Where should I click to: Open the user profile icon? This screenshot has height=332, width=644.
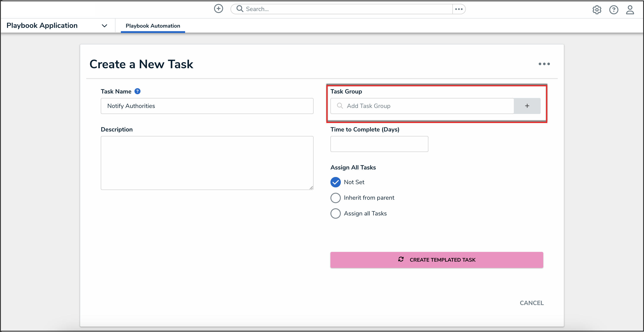click(630, 10)
